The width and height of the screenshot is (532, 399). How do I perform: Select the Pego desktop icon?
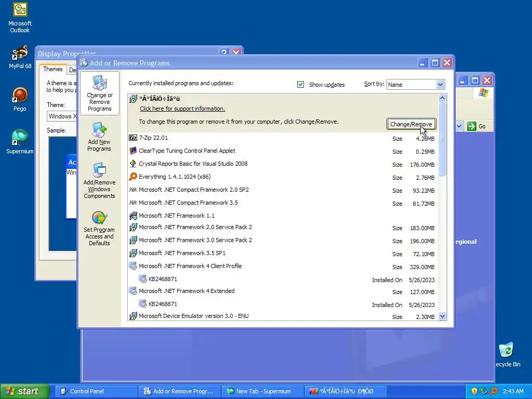(20, 99)
